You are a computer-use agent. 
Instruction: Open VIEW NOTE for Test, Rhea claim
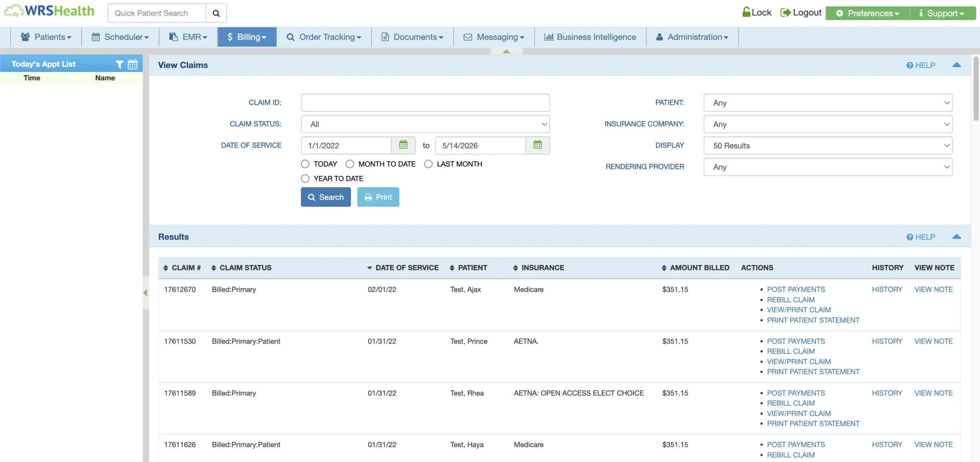pyautogui.click(x=934, y=393)
